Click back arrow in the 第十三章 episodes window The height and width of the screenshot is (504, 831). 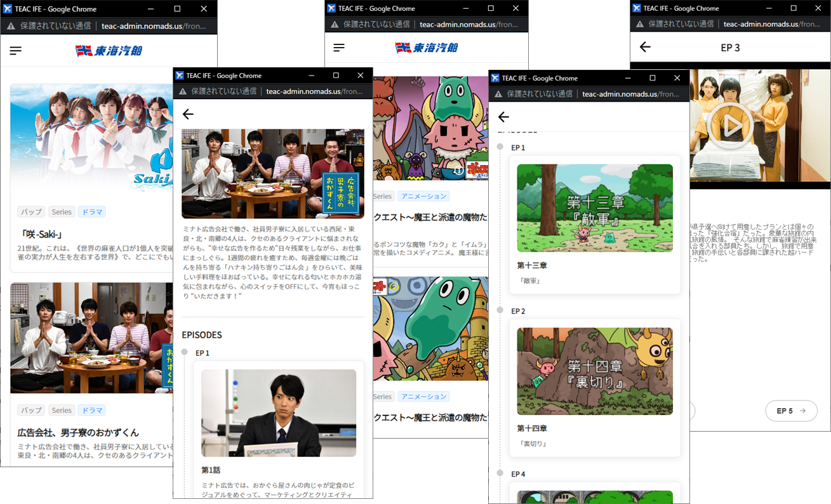503,117
